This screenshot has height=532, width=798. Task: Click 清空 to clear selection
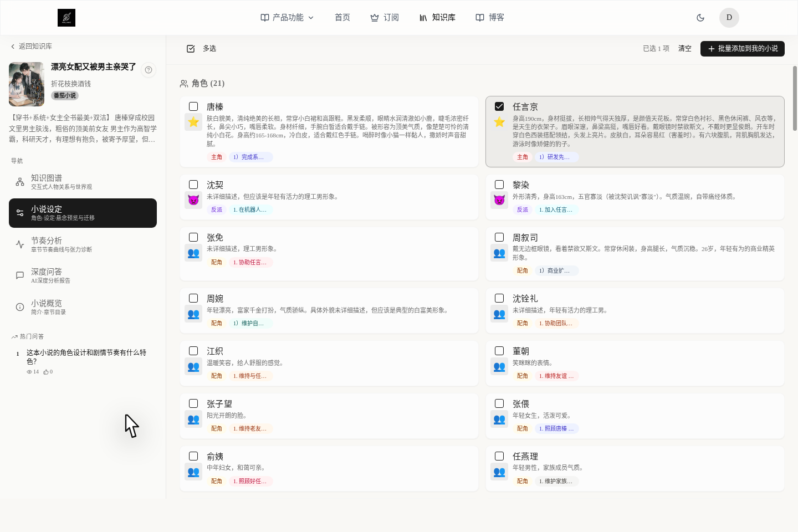(x=685, y=48)
